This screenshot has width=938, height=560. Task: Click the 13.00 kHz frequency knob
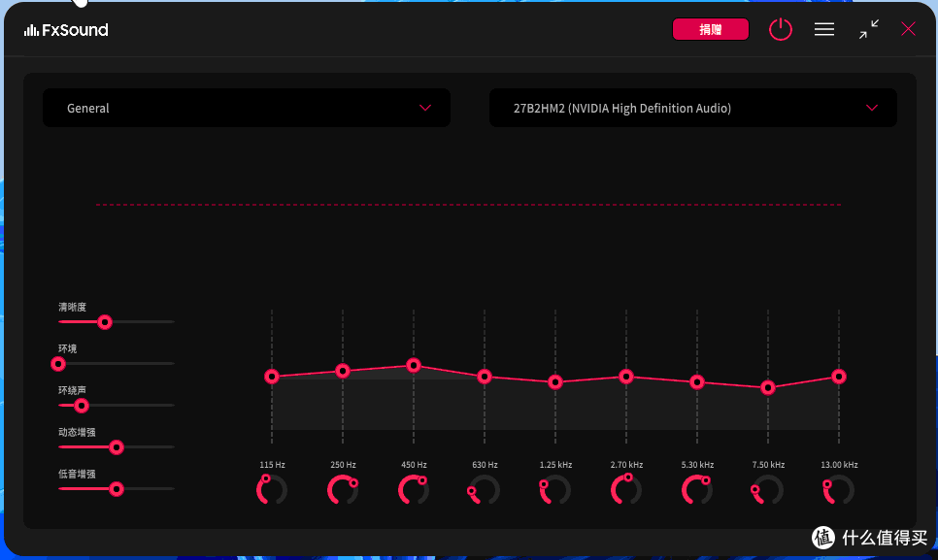coord(839,490)
